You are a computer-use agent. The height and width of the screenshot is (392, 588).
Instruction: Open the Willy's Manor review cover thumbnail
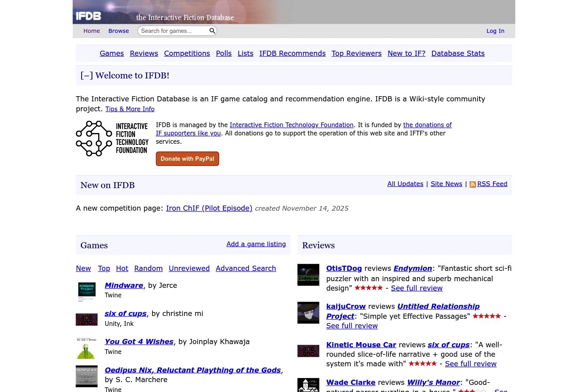coord(308,385)
